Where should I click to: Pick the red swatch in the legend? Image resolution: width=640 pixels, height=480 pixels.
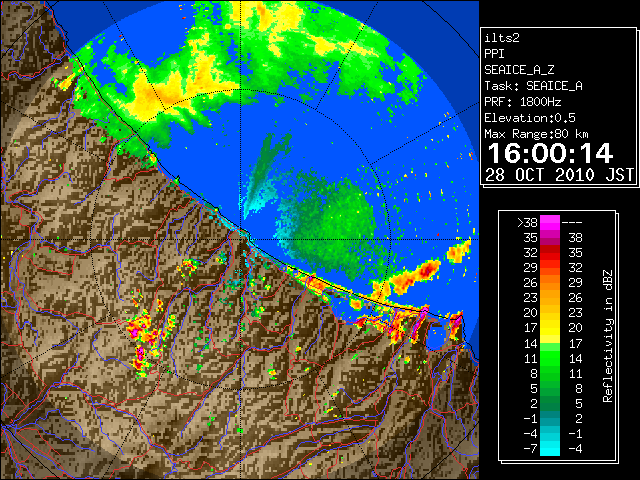coord(550,253)
